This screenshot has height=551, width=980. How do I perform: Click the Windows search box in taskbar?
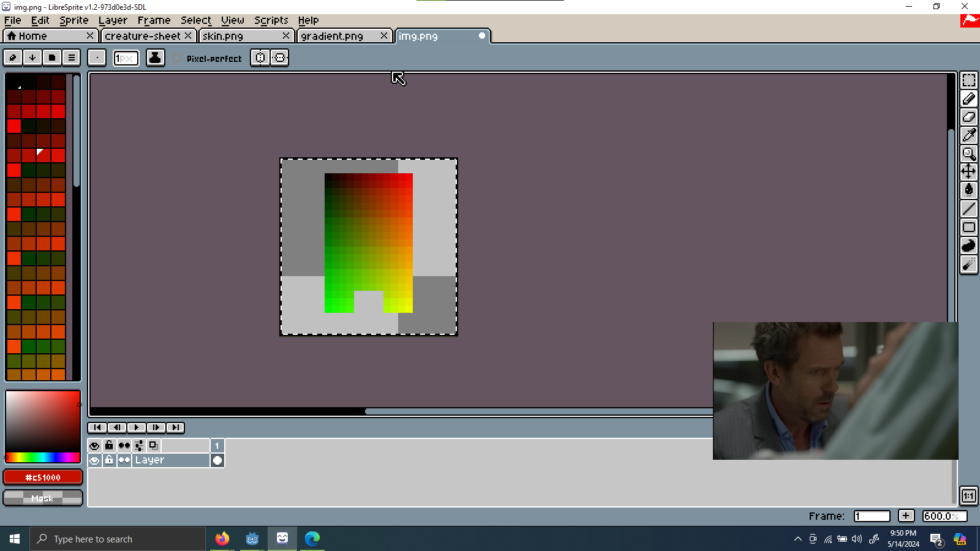pos(118,539)
